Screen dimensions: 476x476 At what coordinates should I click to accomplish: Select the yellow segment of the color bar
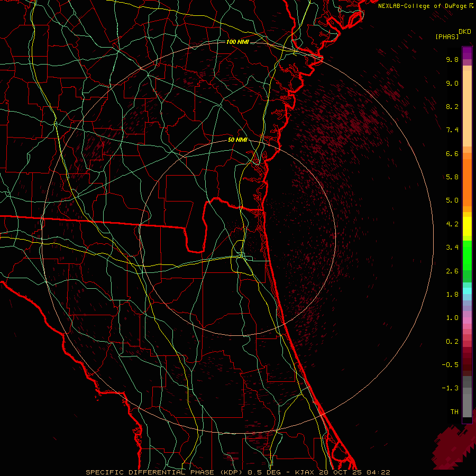pyautogui.click(x=467, y=226)
